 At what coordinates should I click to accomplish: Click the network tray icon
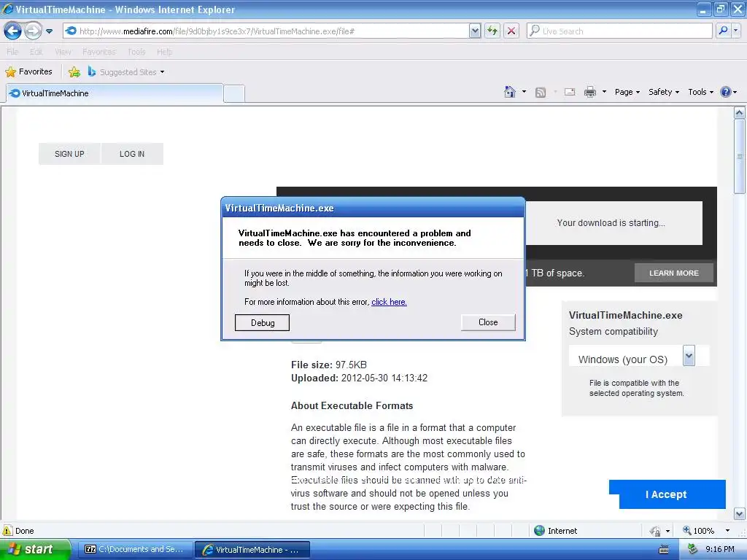[x=692, y=550]
